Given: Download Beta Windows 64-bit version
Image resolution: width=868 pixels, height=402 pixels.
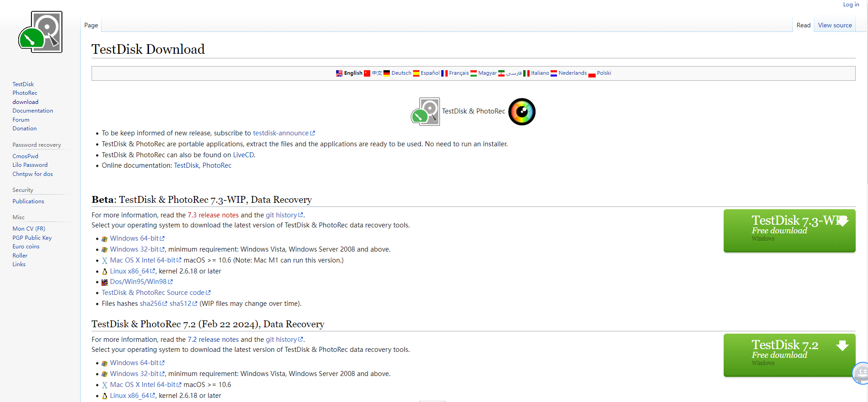Looking at the screenshot, I should click(134, 238).
